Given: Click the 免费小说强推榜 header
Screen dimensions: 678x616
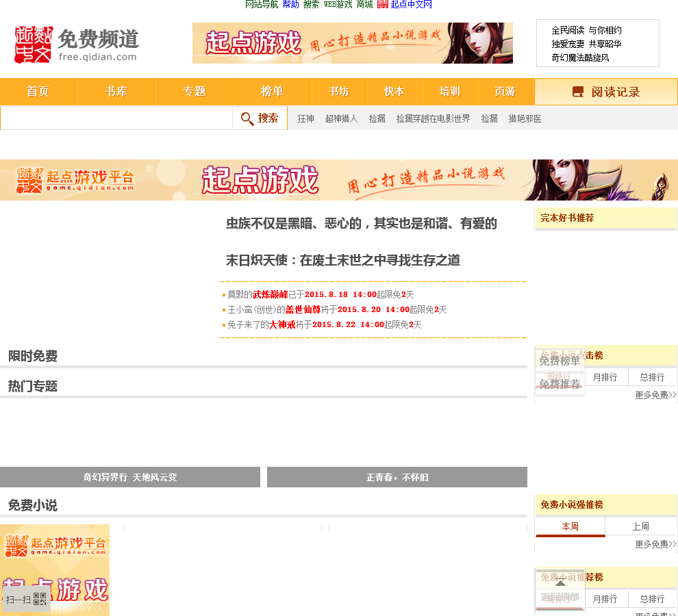Looking at the screenshot, I should 572,504.
